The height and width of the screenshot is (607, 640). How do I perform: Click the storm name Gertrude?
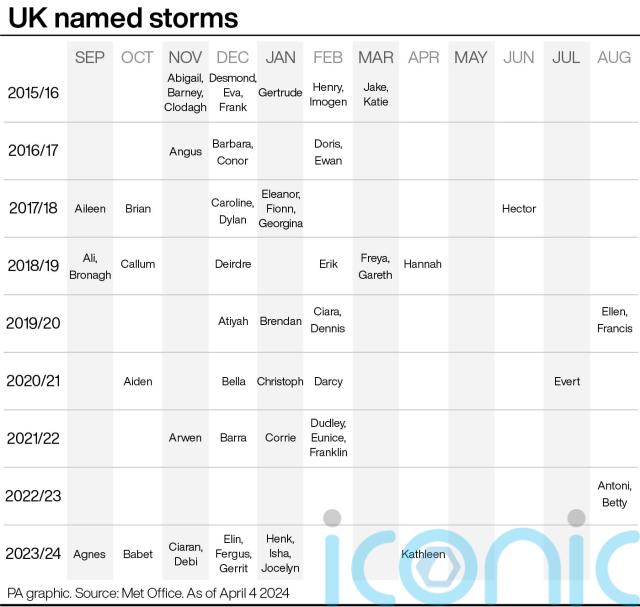coord(280,93)
